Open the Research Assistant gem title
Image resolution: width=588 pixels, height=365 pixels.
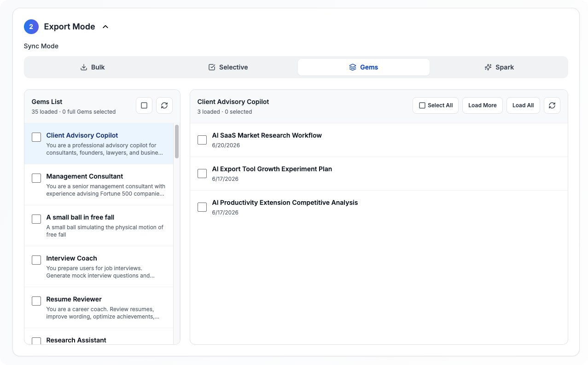point(76,340)
